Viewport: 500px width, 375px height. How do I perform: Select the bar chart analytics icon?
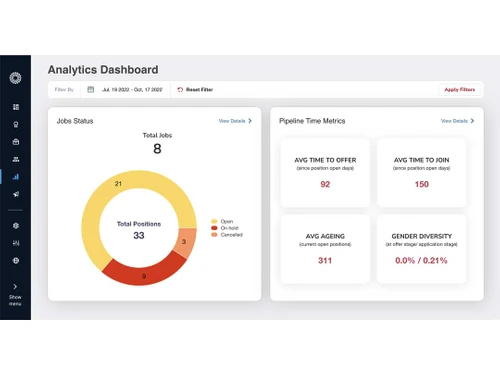[x=16, y=177]
